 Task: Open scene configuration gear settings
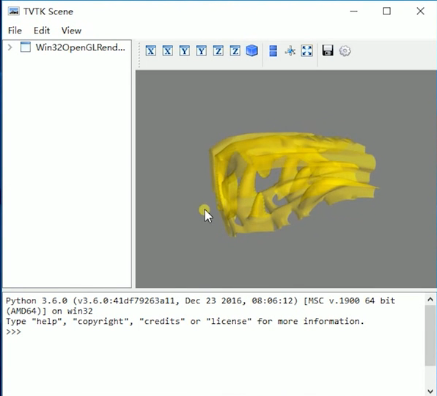pyautogui.click(x=345, y=51)
